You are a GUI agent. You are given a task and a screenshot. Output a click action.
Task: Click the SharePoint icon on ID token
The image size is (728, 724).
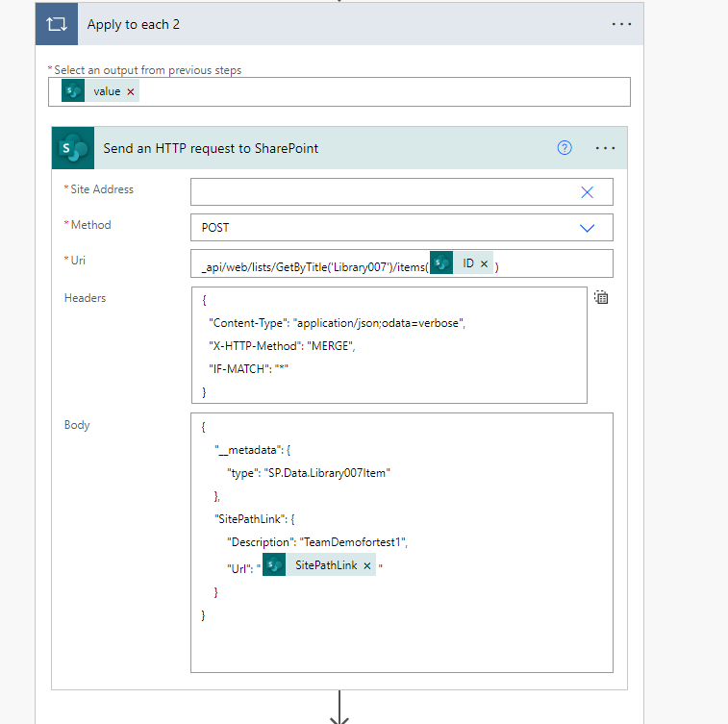coord(441,262)
